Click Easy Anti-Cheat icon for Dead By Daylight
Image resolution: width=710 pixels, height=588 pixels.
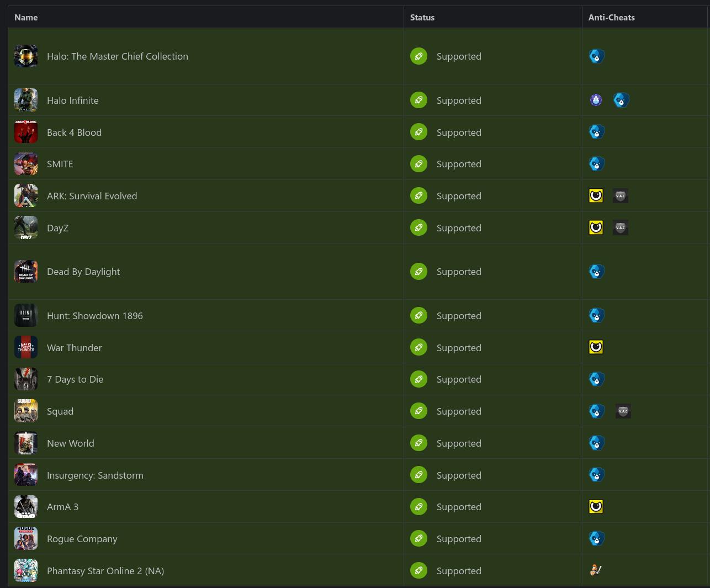[596, 272]
